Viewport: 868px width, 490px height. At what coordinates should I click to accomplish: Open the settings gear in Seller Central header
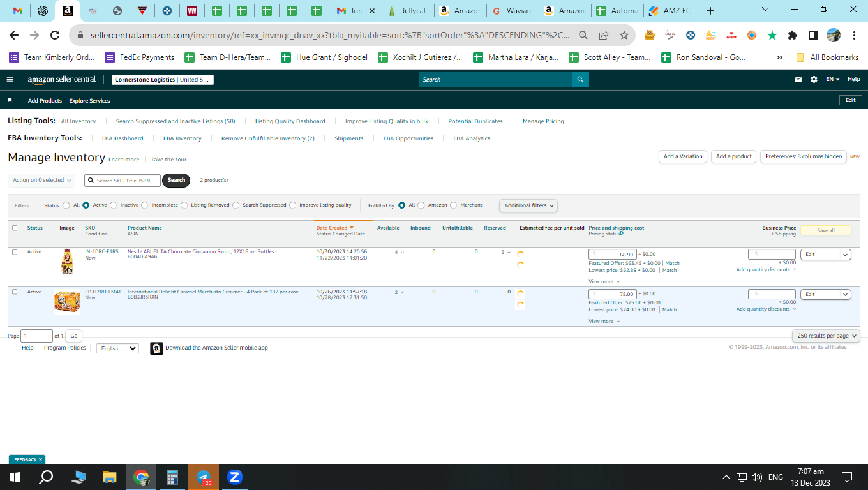[x=814, y=80]
